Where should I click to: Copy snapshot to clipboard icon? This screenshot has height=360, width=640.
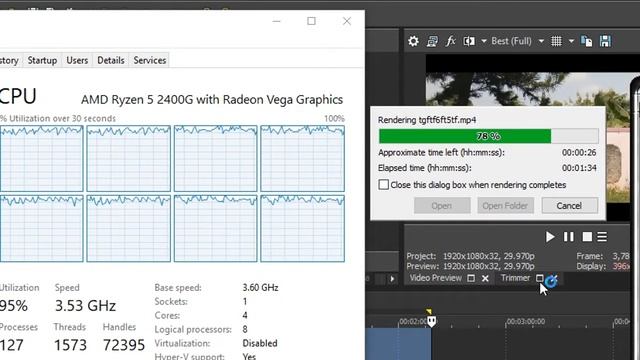(x=587, y=41)
